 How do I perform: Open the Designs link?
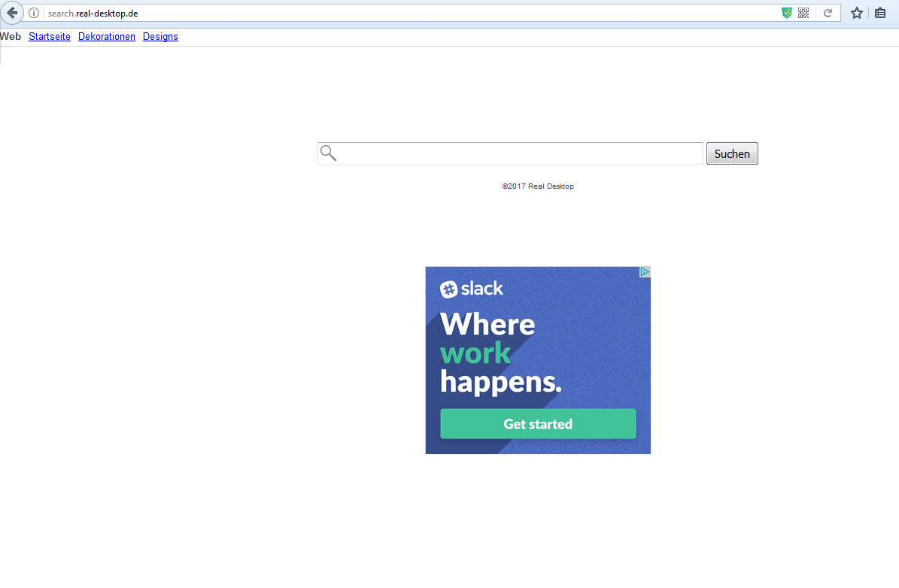point(160,37)
